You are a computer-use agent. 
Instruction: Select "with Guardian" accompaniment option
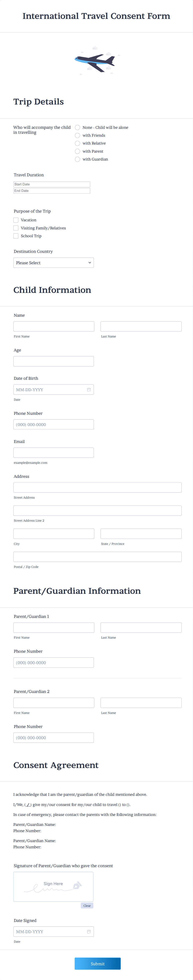pyautogui.click(x=77, y=159)
